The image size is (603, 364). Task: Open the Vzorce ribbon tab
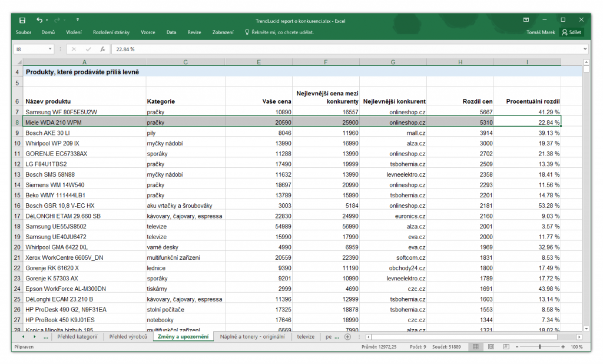pos(148,32)
